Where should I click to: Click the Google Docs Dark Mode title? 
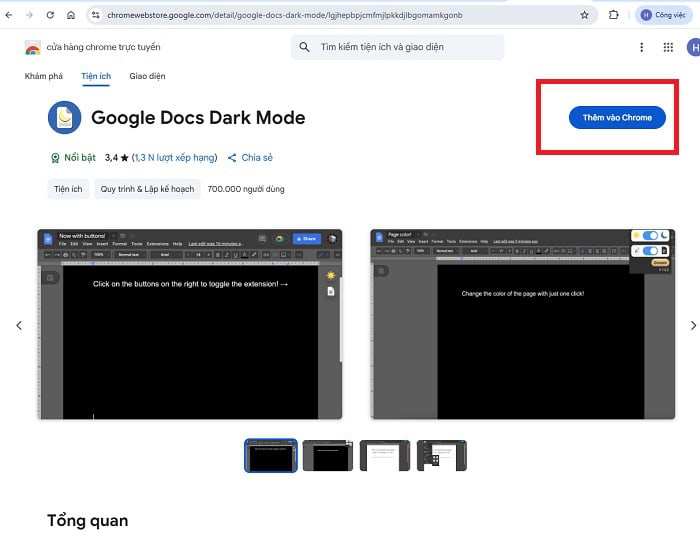[x=198, y=118]
